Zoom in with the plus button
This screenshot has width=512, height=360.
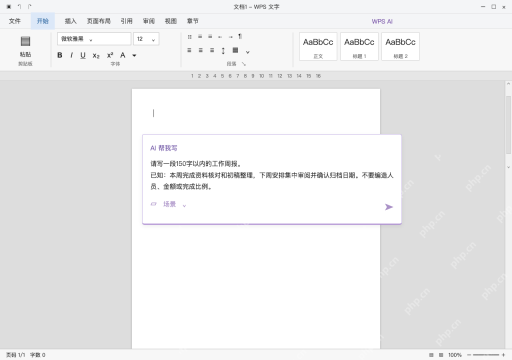pos(503,355)
